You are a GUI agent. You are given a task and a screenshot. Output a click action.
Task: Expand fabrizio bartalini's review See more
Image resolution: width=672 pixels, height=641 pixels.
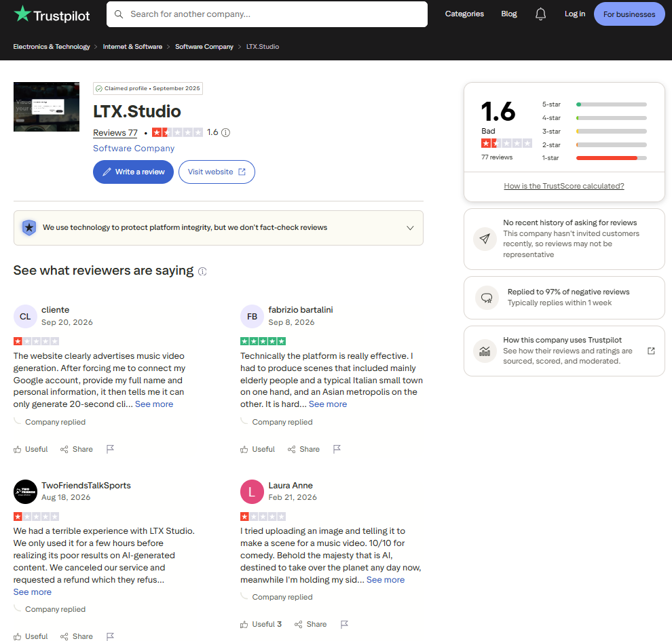coord(328,404)
